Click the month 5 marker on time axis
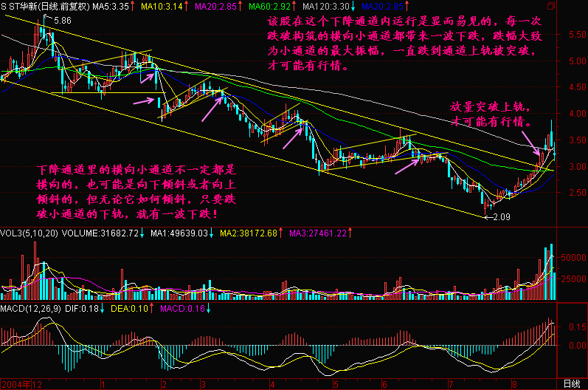The height and width of the screenshot is (390, 588). click(x=336, y=384)
